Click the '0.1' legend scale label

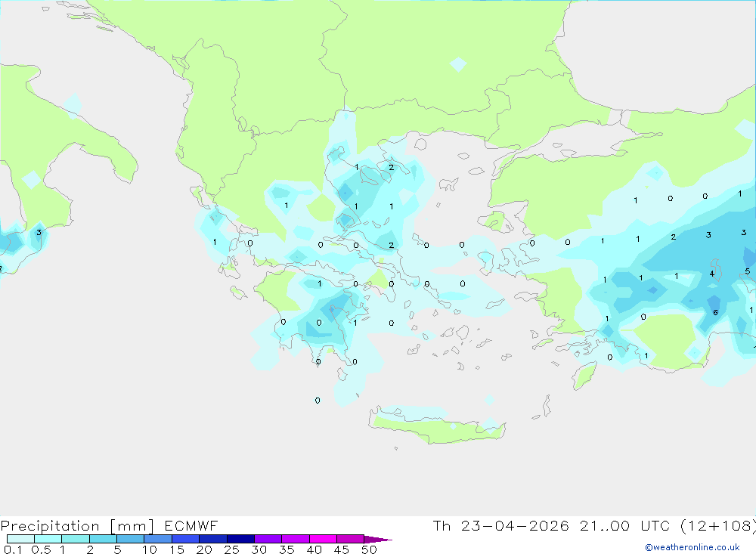13,549
